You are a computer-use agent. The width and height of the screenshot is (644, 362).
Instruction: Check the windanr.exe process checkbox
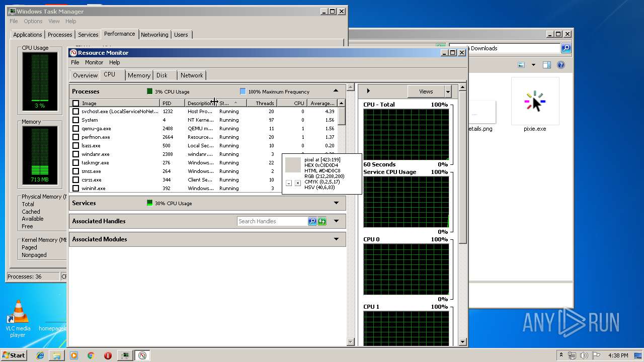(x=75, y=154)
